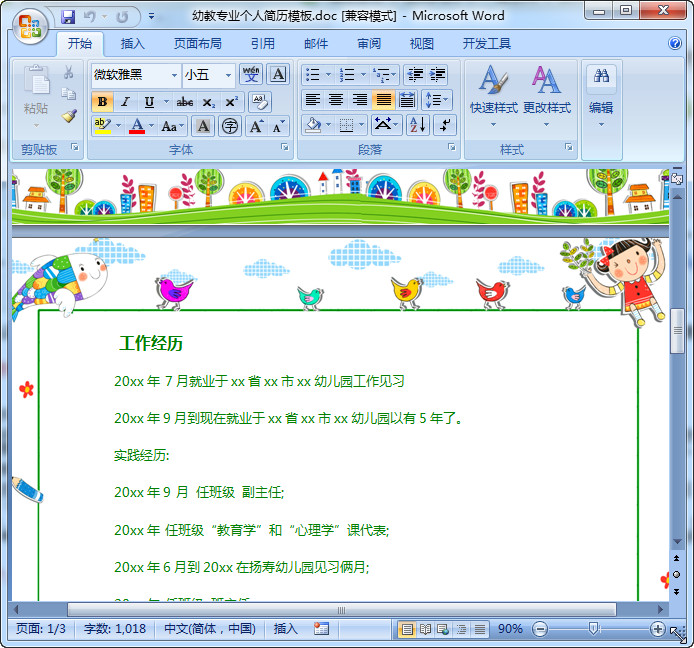Open font size dropdown 小五

228,75
